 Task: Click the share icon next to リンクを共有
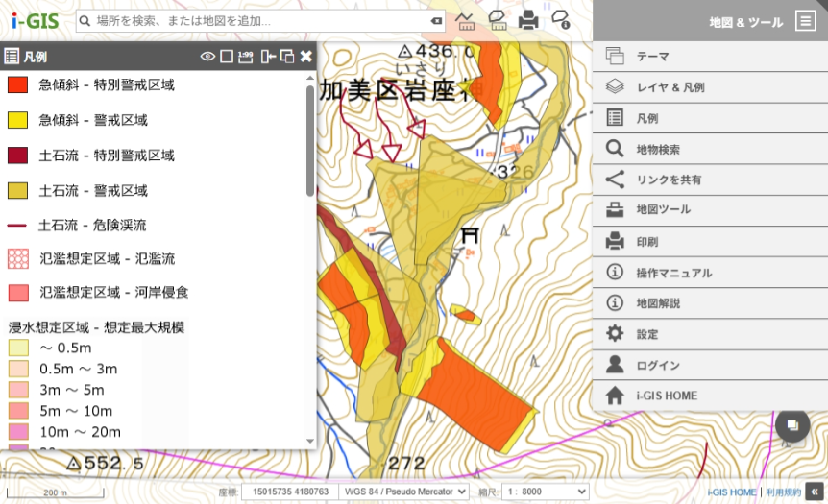(x=615, y=180)
